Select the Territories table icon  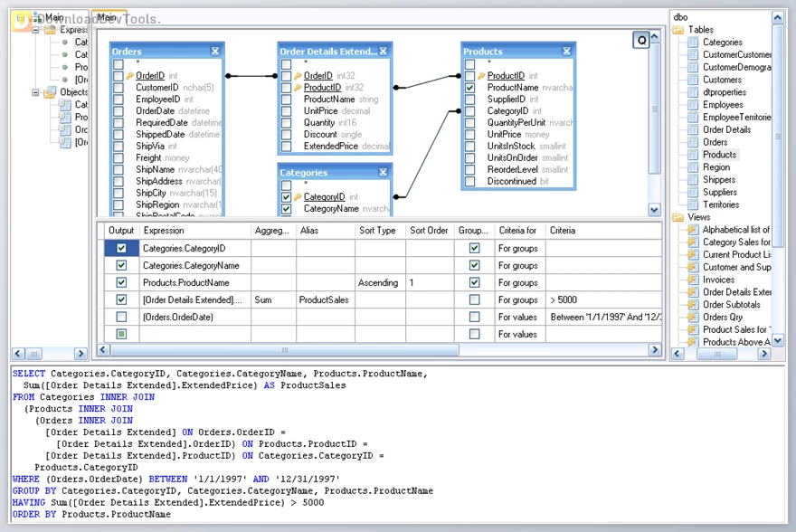point(693,204)
